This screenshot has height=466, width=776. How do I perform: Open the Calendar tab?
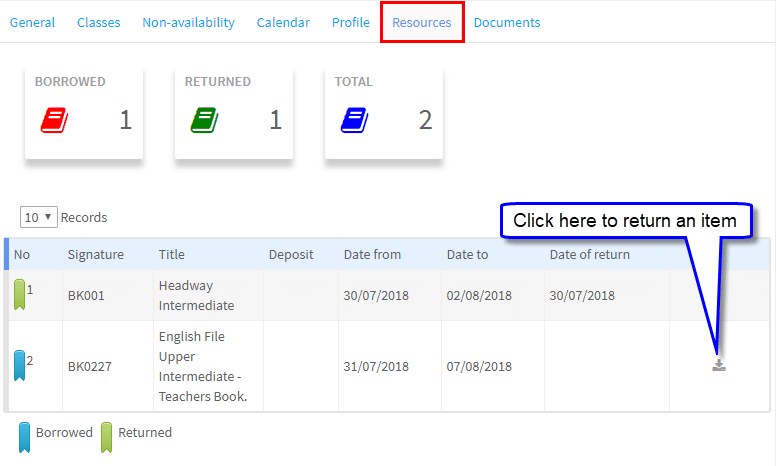click(283, 22)
